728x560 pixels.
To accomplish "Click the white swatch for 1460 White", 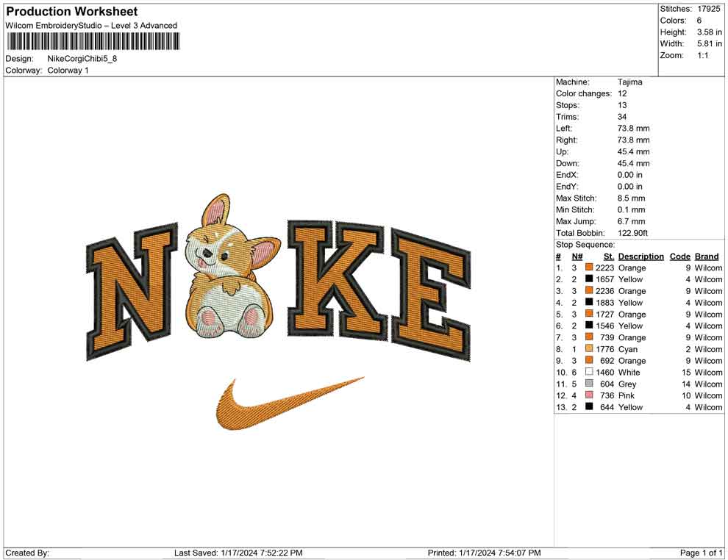I will [x=589, y=372].
